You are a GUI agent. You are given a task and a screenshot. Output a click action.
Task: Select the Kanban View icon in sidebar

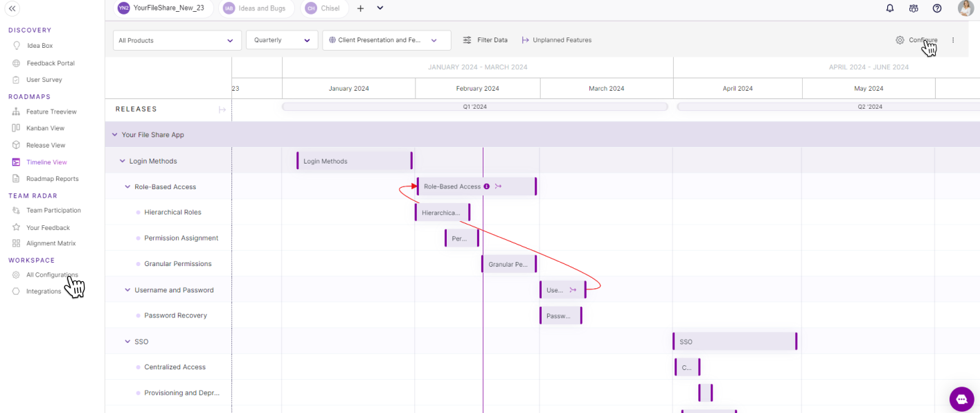[15, 128]
